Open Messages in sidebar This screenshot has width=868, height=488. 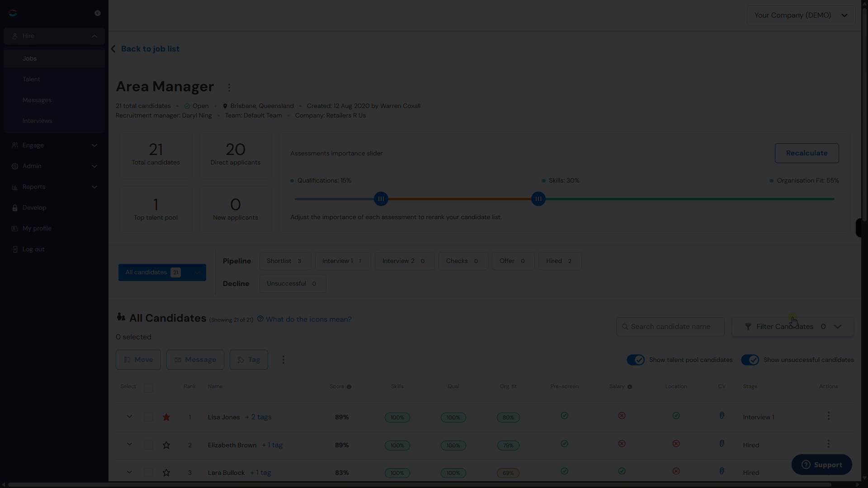point(54,100)
